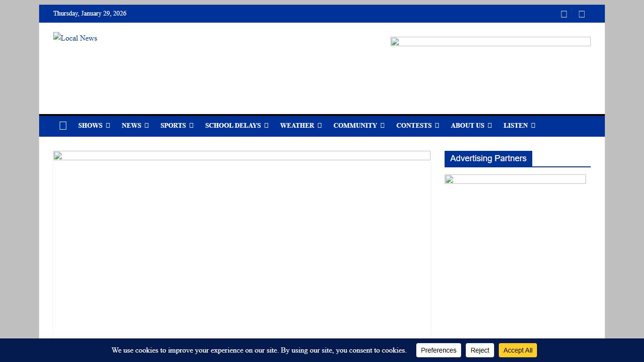Select About Us in the navigation bar
Viewport: 644px width, 362px height.
click(467, 126)
